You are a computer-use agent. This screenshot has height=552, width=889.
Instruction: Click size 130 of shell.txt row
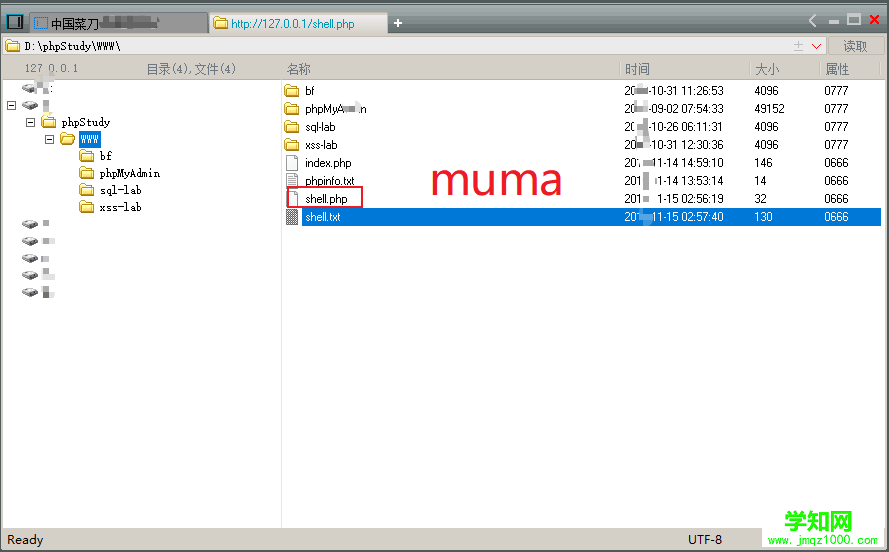click(x=763, y=217)
